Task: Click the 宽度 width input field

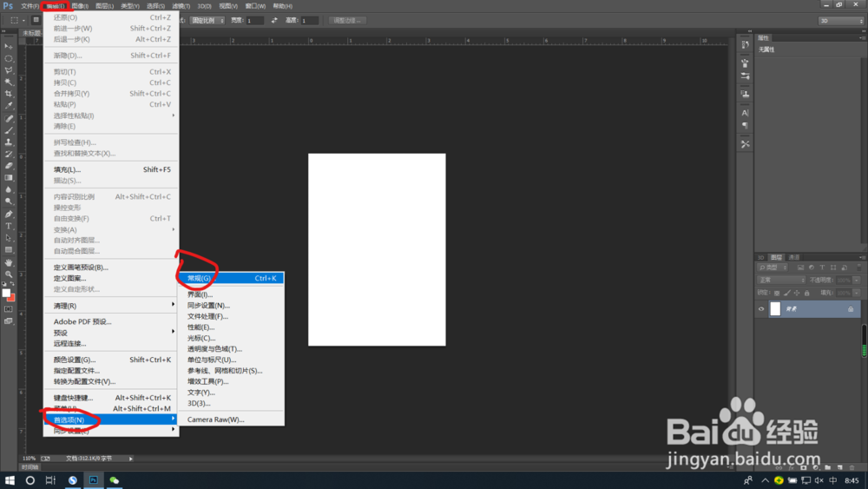Action: 254,21
